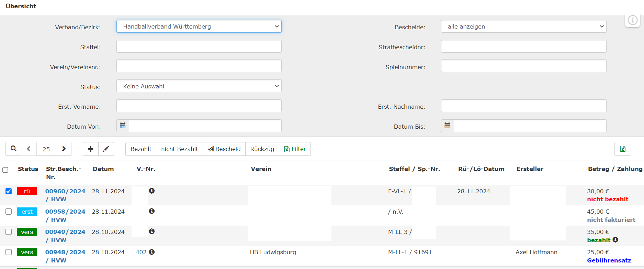Viewport: 644px width, 269px height.
Task: Click into the Strafbescheidnr input field
Action: [x=523, y=46]
